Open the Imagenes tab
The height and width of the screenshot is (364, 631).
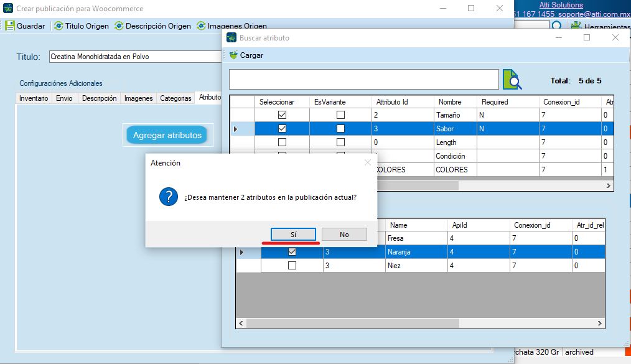[x=138, y=98]
